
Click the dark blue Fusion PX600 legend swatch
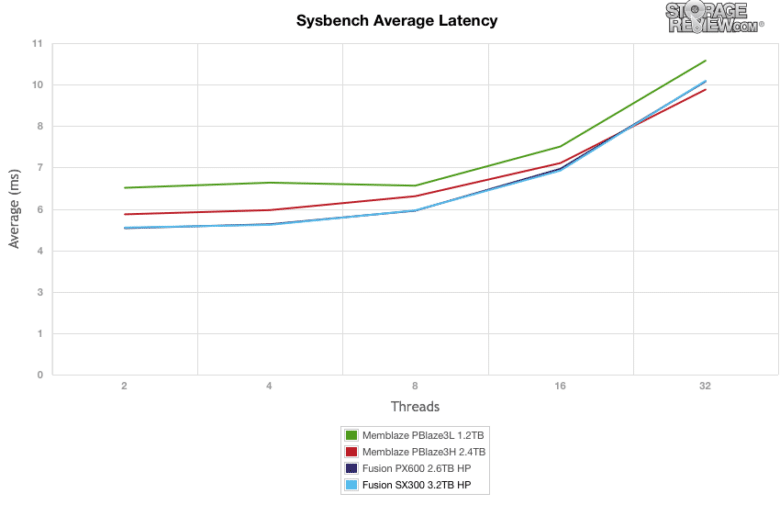click(x=351, y=468)
